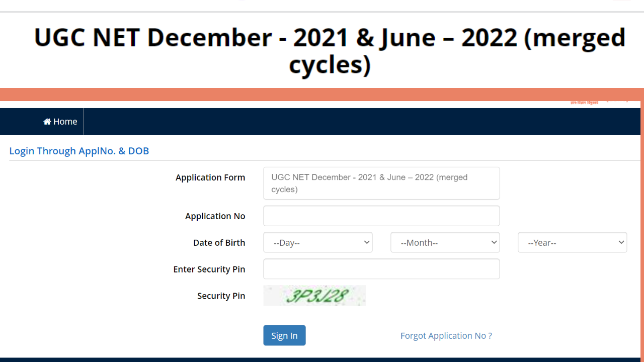The width and height of the screenshot is (644, 362).
Task: Click the Enter Security Pin input box
Action: click(381, 269)
